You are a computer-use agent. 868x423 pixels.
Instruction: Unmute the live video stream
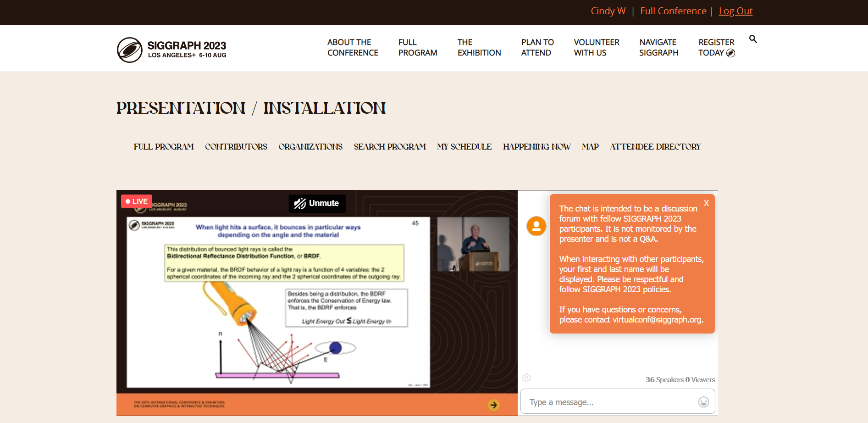(317, 203)
